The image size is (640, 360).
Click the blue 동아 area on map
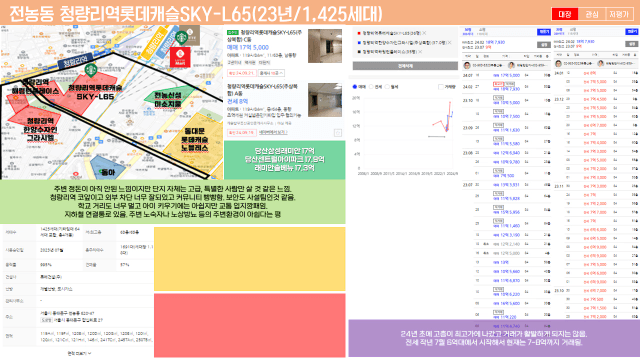107,168
